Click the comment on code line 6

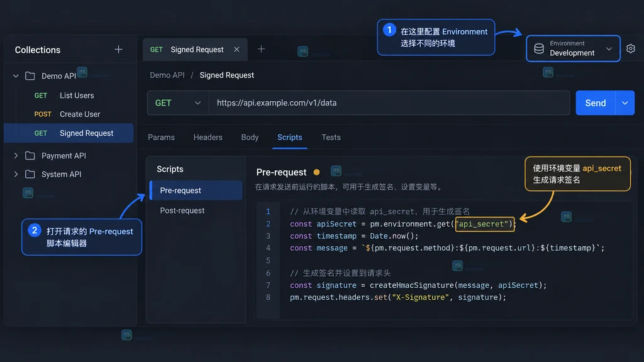[x=340, y=273]
